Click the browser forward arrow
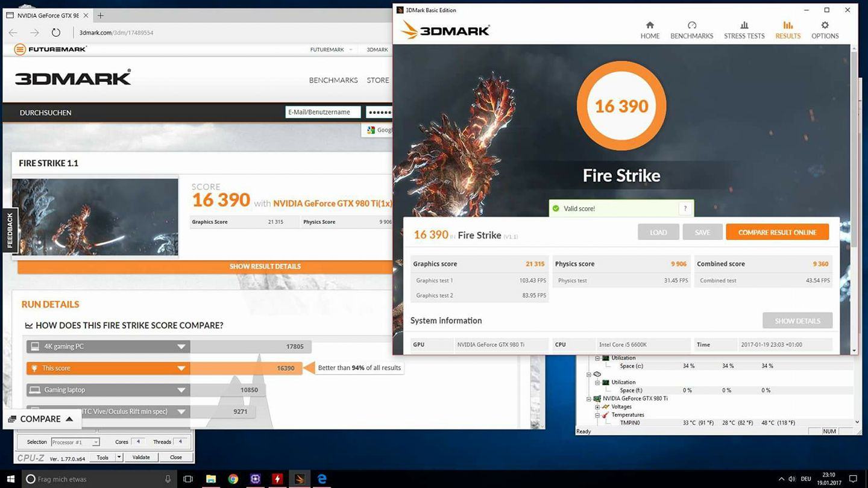This screenshot has height=488, width=868. [x=34, y=33]
